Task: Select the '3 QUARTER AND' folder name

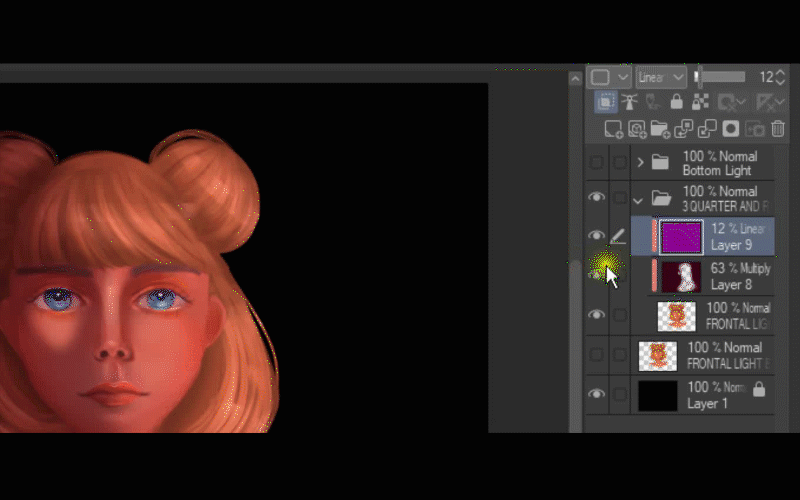Action: [x=725, y=206]
